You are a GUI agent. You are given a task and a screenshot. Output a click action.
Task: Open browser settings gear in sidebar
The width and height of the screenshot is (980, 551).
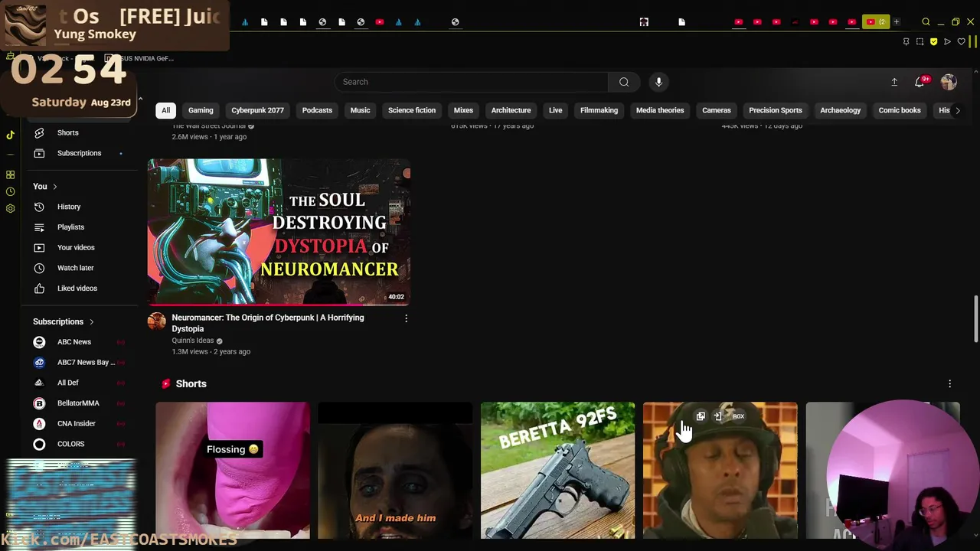click(10, 208)
